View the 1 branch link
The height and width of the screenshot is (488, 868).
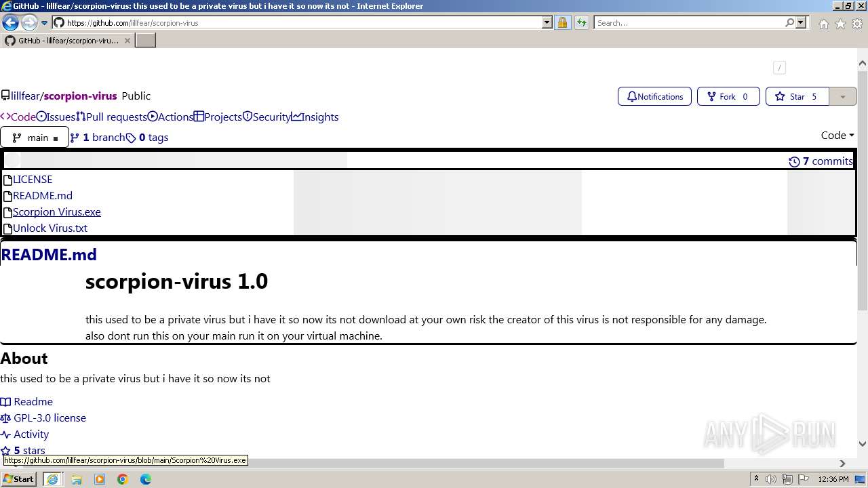98,137
